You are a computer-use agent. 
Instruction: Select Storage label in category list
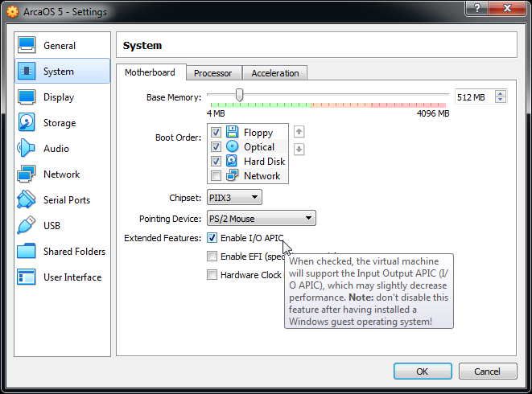[x=60, y=123]
